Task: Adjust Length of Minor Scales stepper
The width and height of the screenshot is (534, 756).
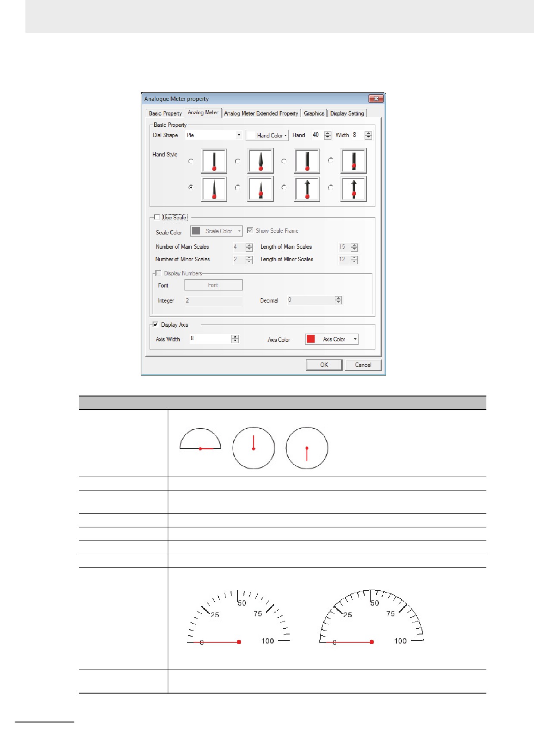Action: (x=354, y=260)
